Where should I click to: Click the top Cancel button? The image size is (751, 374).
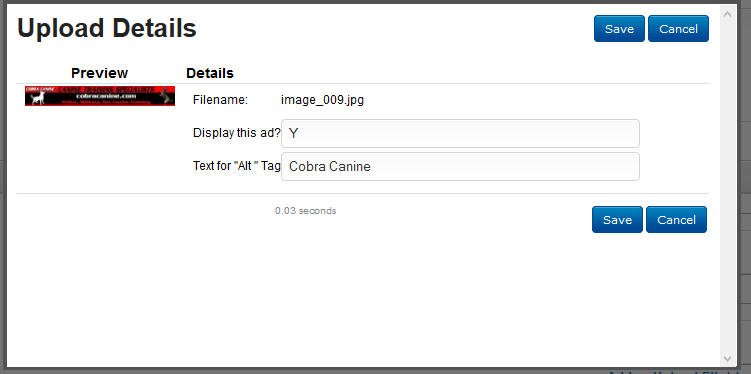(x=678, y=29)
